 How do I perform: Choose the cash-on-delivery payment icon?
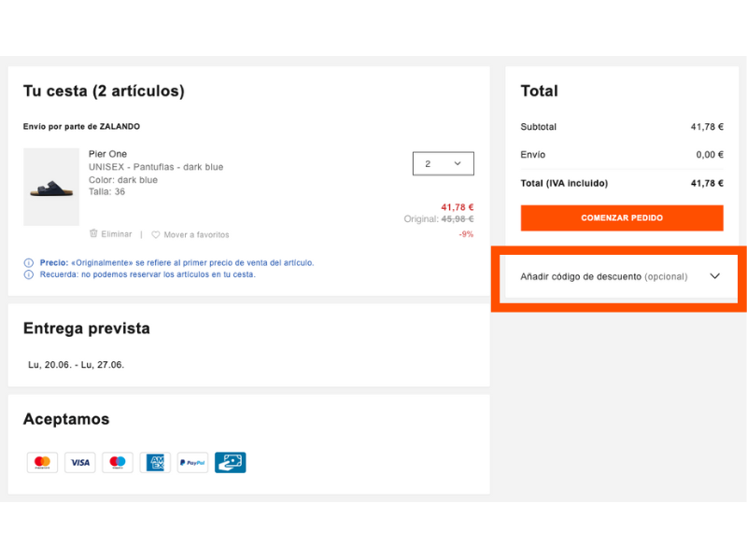click(x=230, y=462)
